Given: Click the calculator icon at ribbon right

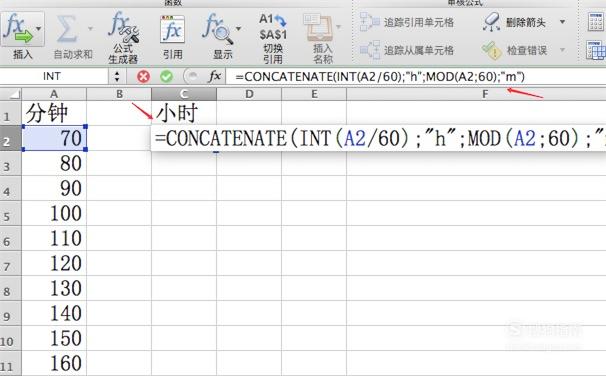Looking at the screenshot, I should (596, 21).
